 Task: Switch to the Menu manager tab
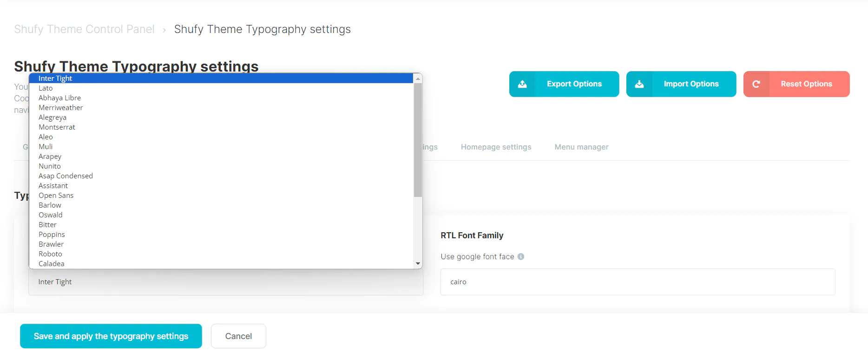tap(581, 147)
